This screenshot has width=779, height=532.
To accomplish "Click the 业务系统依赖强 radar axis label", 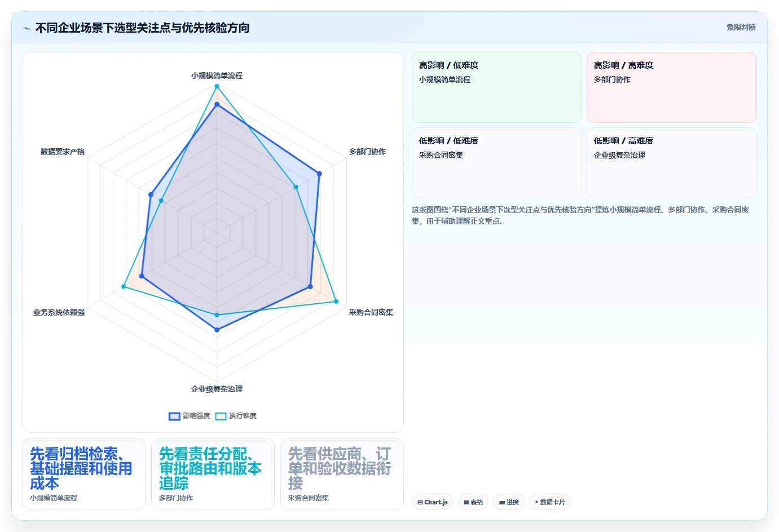I will tap(59, 312).
